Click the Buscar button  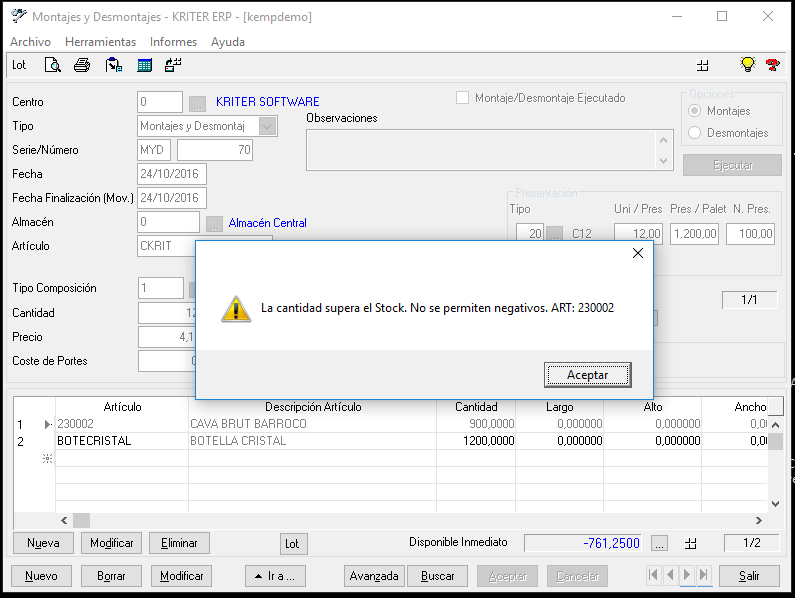coord(438,576)
